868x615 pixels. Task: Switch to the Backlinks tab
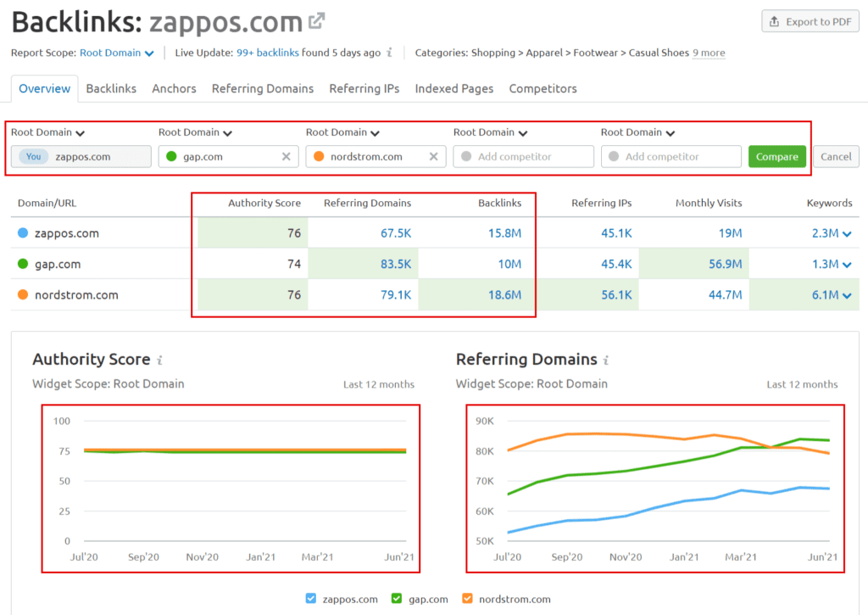(x=111, y=89)
